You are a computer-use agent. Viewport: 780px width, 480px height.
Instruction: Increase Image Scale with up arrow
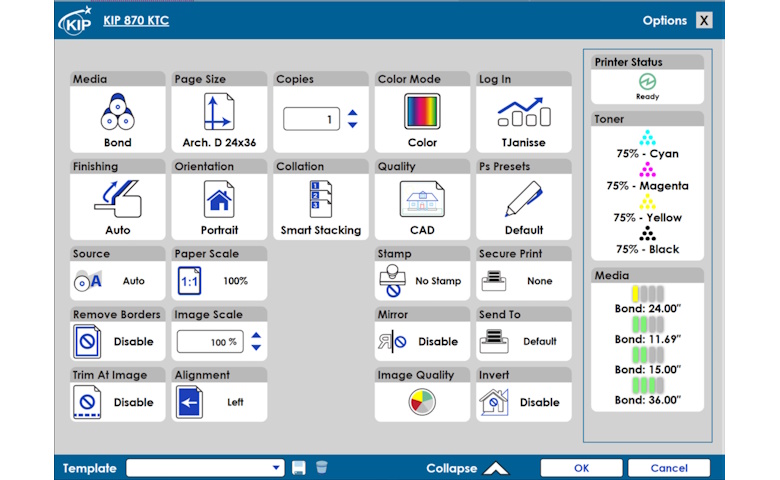tap(256, 336)
